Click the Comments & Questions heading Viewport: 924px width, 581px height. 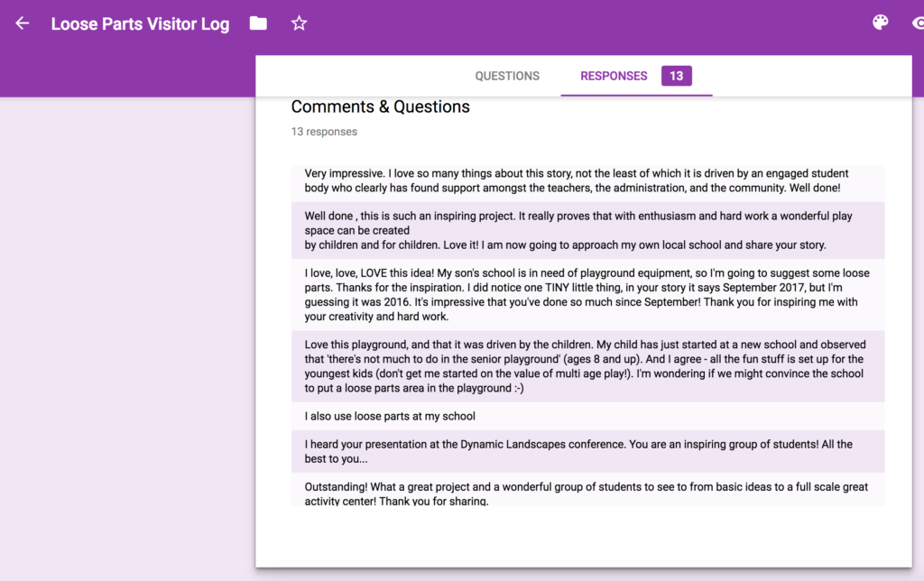[x=380, y=106]
